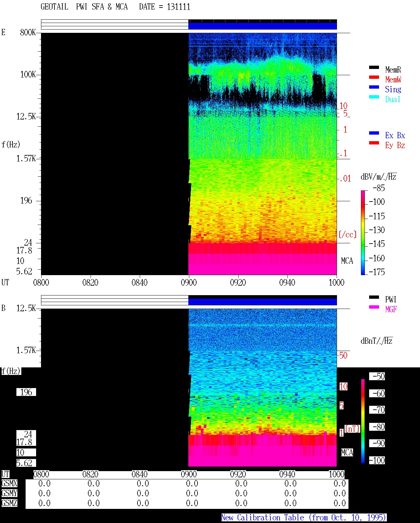Click the 12.5K label on E panel axis

point(26,116)
